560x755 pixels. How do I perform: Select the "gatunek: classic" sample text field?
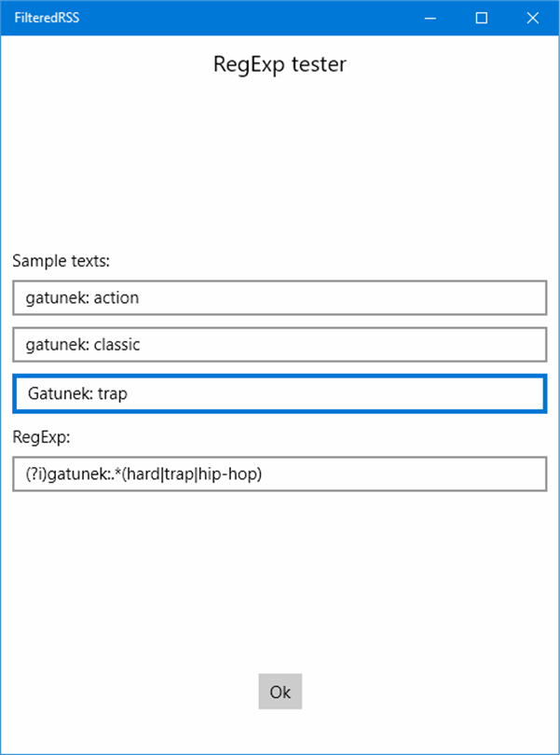[280, 344]
